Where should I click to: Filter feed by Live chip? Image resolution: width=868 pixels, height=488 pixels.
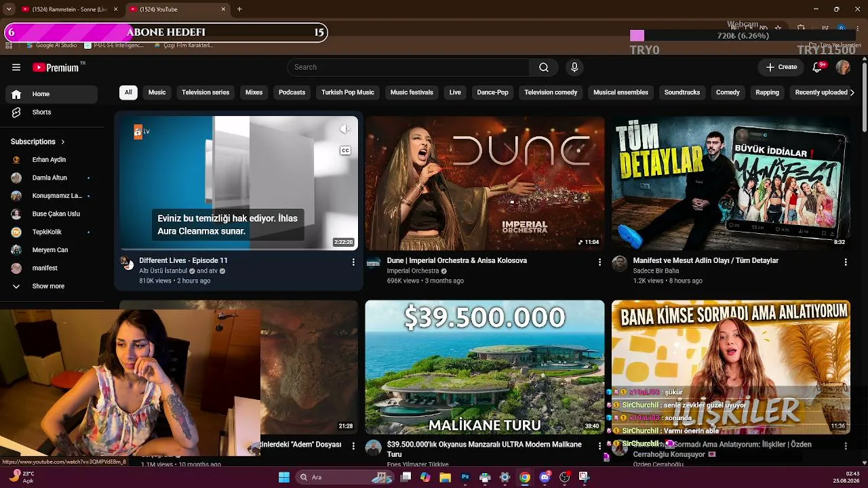[x=455, y=92]
